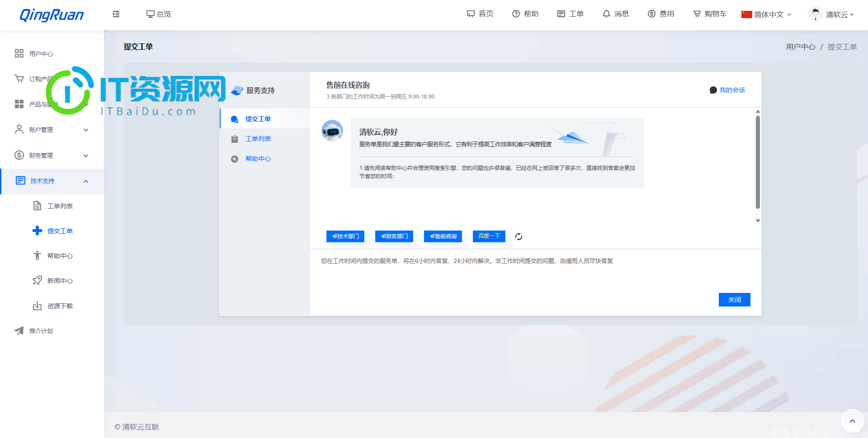Select 提交工单 in the left sidebar
The width and height of the screenshot is (868, 438).
[60, 231]
